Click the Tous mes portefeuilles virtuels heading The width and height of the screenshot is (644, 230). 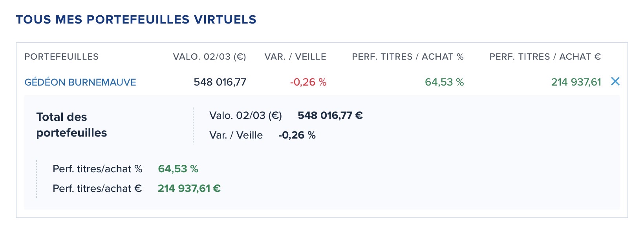136,20
